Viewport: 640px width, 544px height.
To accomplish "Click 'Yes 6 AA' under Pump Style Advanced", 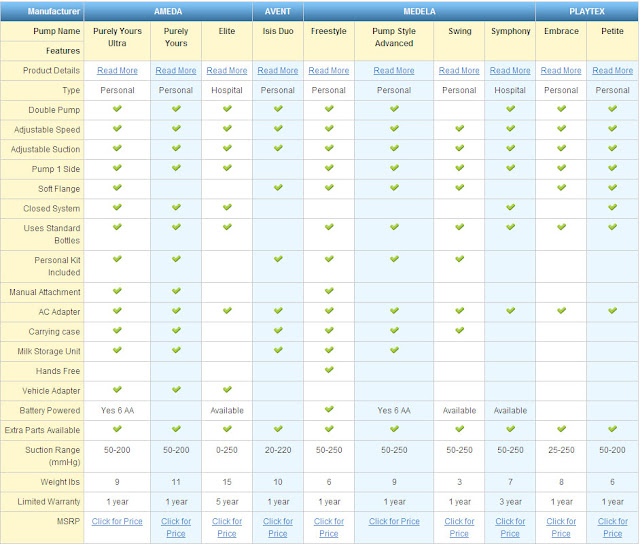I will coord(394,411).
